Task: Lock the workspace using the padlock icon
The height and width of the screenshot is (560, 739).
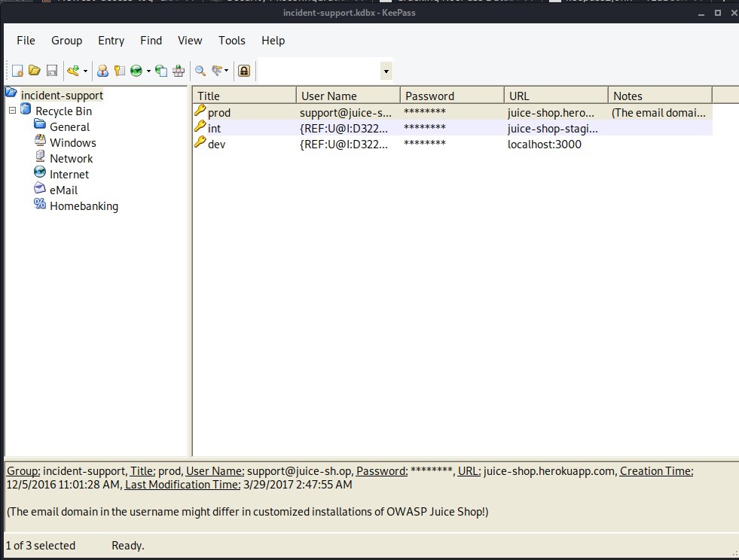Action: (x=244, y=70)
